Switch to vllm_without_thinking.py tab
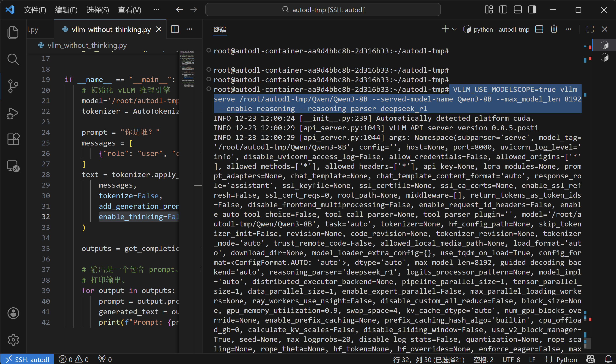The width and height of the screenshot is (616, 364). pos(111,29)
